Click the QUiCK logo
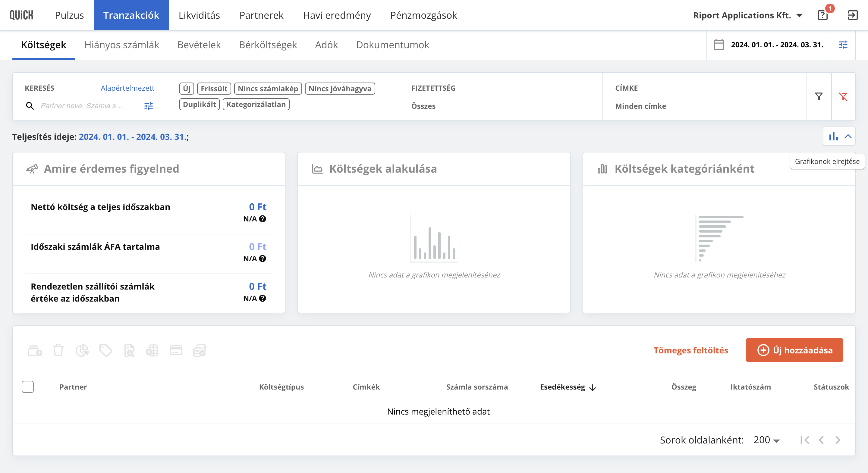This screenshot has height=473, width=868. pos(21,15)
